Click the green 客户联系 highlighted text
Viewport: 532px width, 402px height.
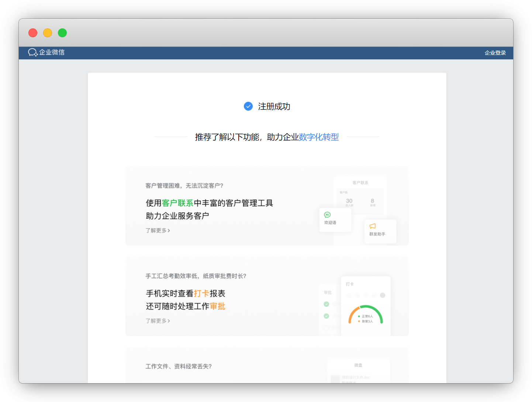point(177,203)
